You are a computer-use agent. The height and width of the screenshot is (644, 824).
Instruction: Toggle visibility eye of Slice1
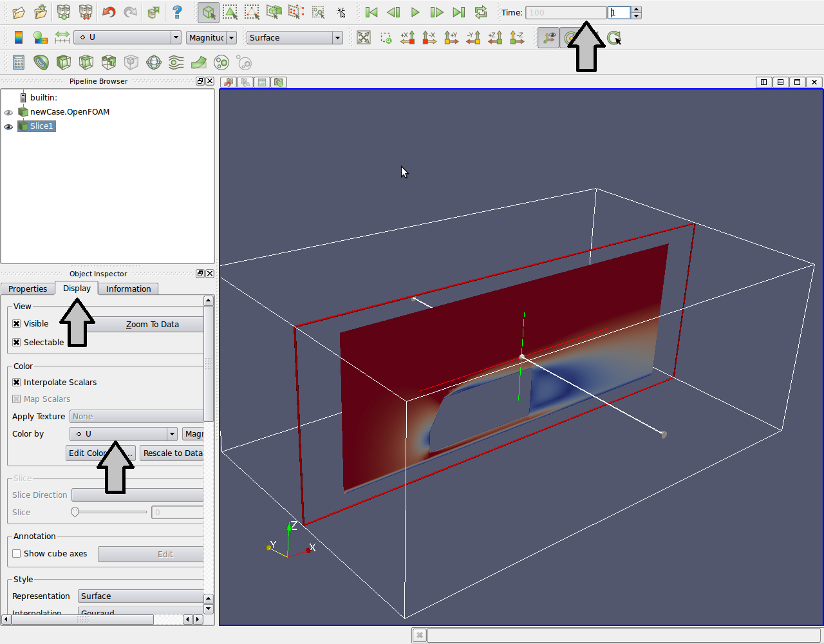click(8, 127)
